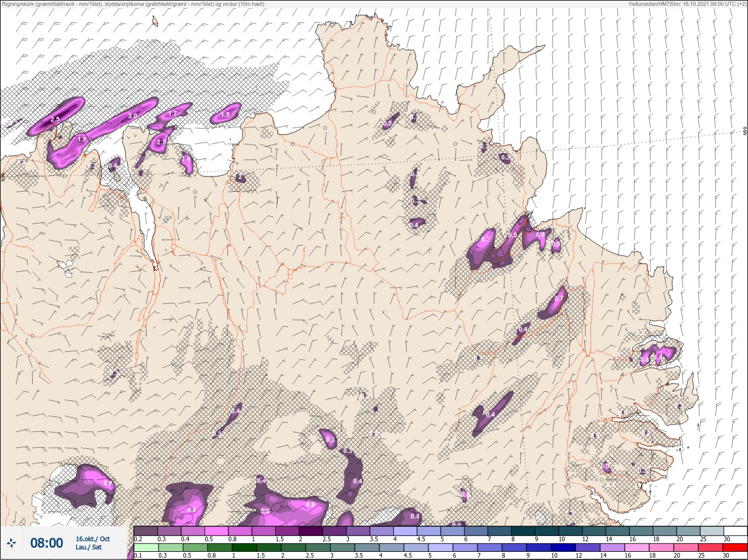The height and width of the screenshot is (560, 748).
Task: Click the '1.7' precipitation label on the map
Action: tap(173, 114)
